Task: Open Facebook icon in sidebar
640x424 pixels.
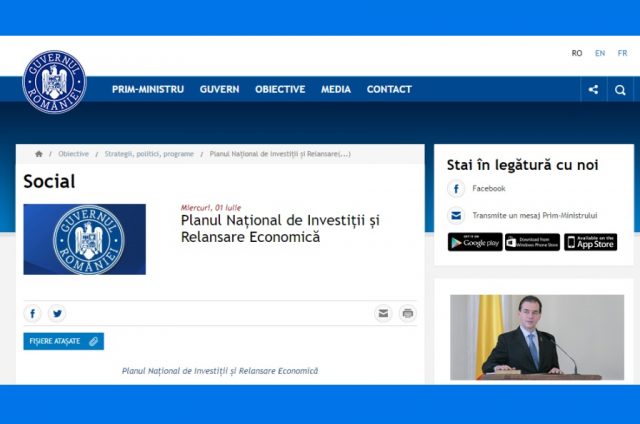Action: click(x=456, y=189)
